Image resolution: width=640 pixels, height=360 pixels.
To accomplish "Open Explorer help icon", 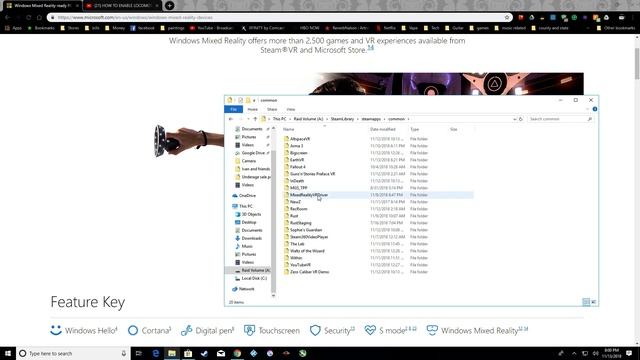I will [x=595, y=109].
